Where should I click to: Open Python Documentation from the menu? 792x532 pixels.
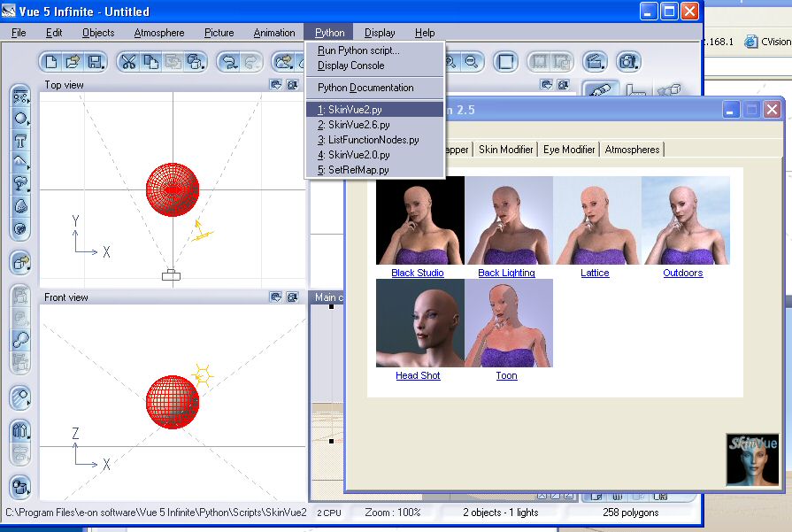coord(375,88)
